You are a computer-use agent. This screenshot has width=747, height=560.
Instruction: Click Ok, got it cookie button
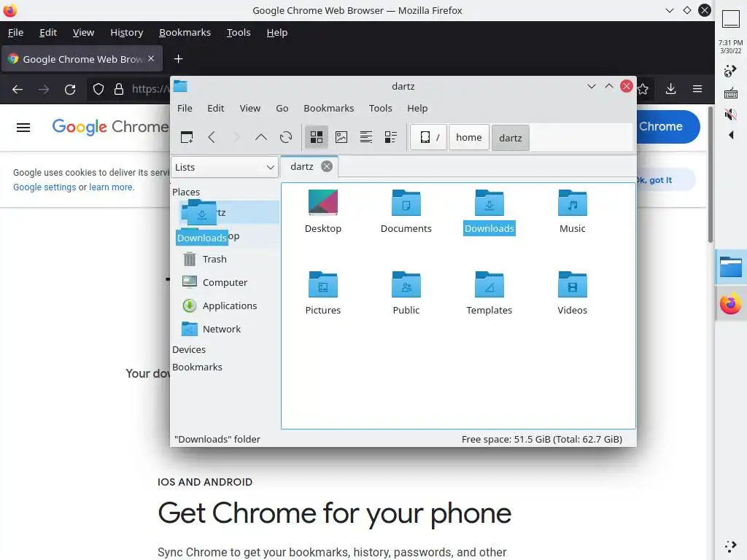pos(665,180)
